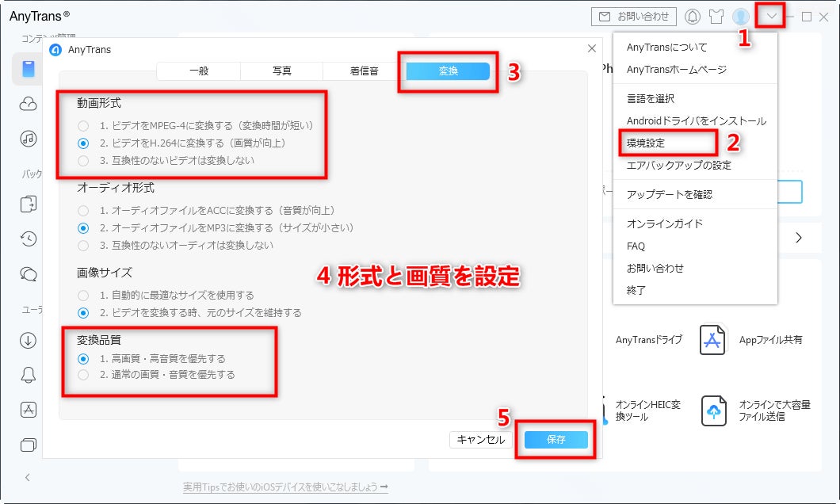Open the ringtone maker bell icon
Screen dimensions: 840x504
(x=28, y=375)
